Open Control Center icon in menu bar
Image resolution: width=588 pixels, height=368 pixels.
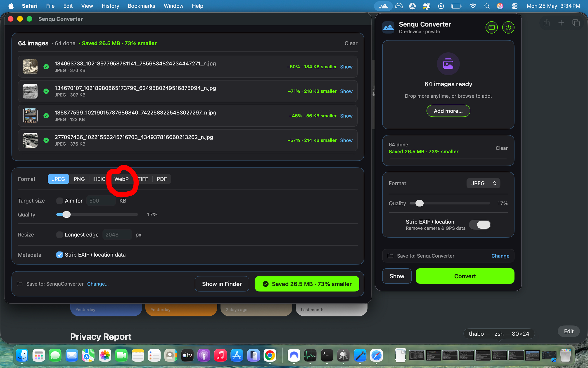(514, 6)
